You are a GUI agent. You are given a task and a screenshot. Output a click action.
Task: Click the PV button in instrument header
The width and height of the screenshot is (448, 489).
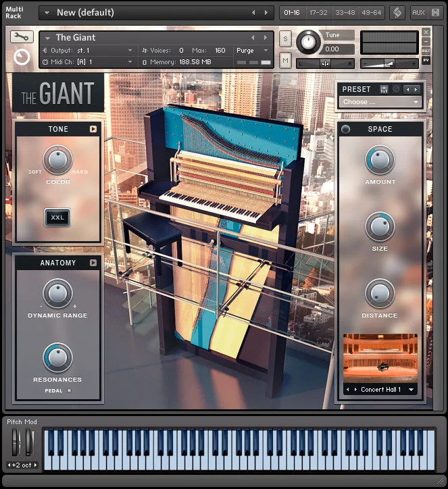pyautogui.click(x=426, y=60)
